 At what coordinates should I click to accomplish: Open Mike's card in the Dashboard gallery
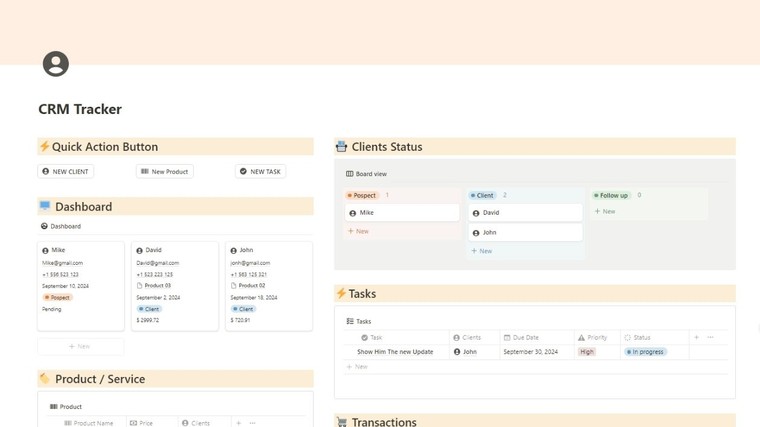coord(80,286)
